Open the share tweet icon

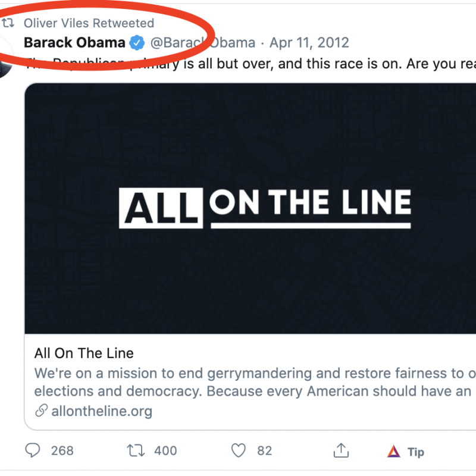pos(341,450)
